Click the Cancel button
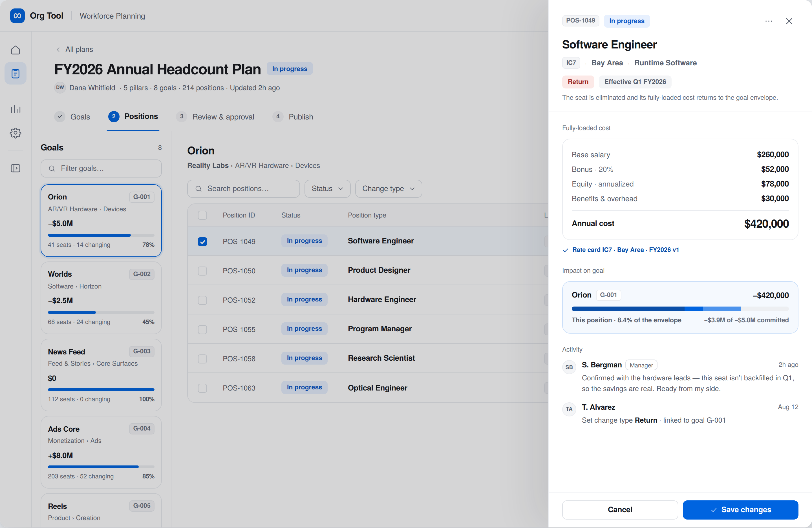The height and width of the screenshot is (528, 812). click(620, 510)
